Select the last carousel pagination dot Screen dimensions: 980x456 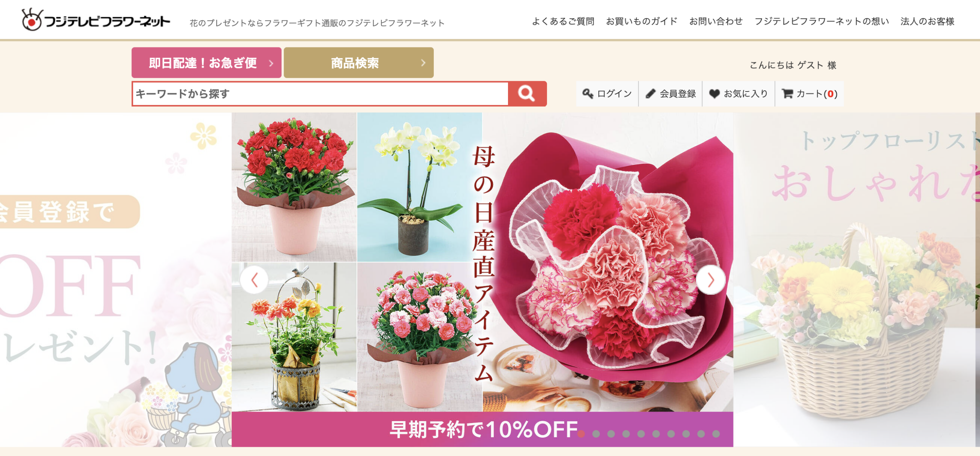click(716, 434)
